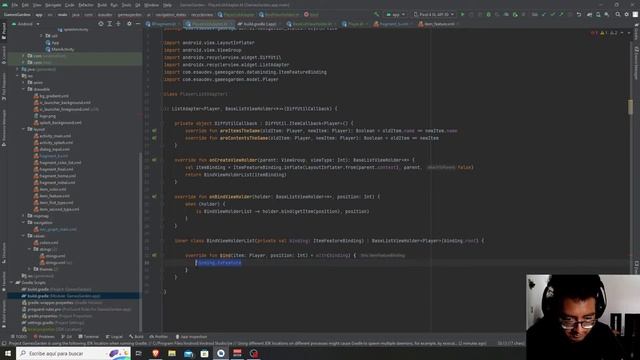Open the App Inspection tool window

coord(191,337)
